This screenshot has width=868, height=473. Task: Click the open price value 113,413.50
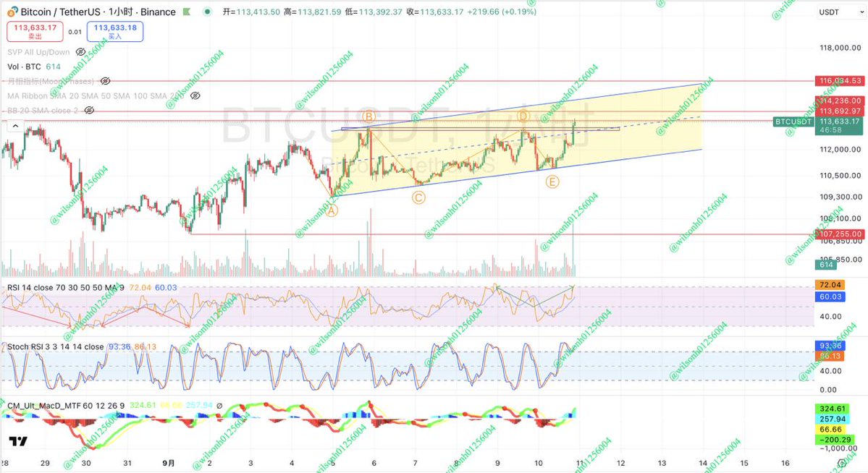point(258,12)
